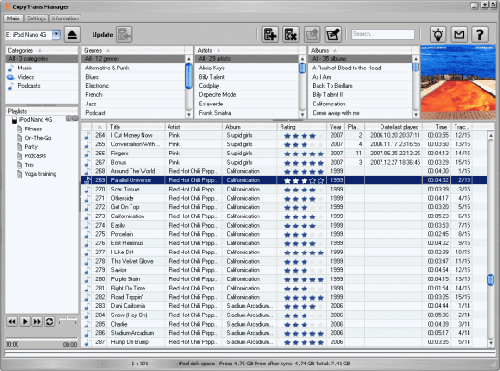Click the Update sync arrow icon
Viewport: 500px width, 371px height.
pos(124,35)
